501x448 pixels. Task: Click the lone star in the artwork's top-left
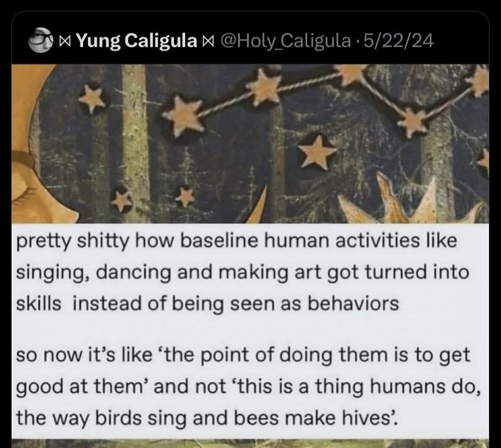pos(92,98)
